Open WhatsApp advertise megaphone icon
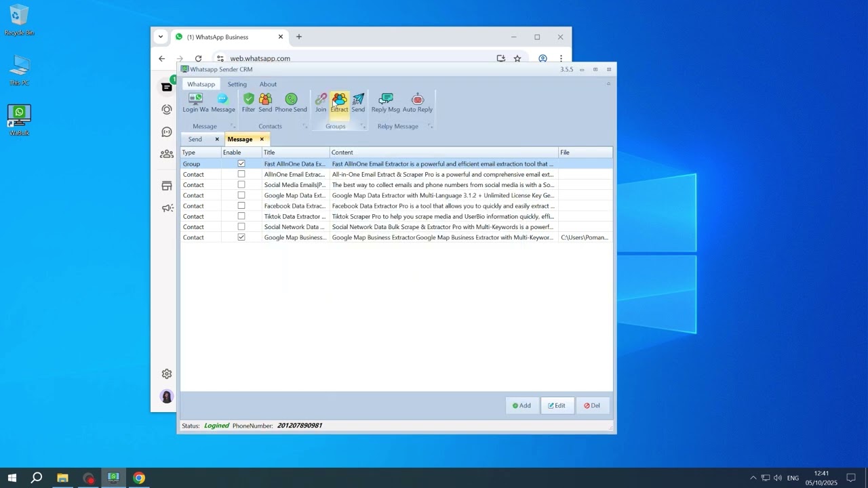 tap(167, 208)
